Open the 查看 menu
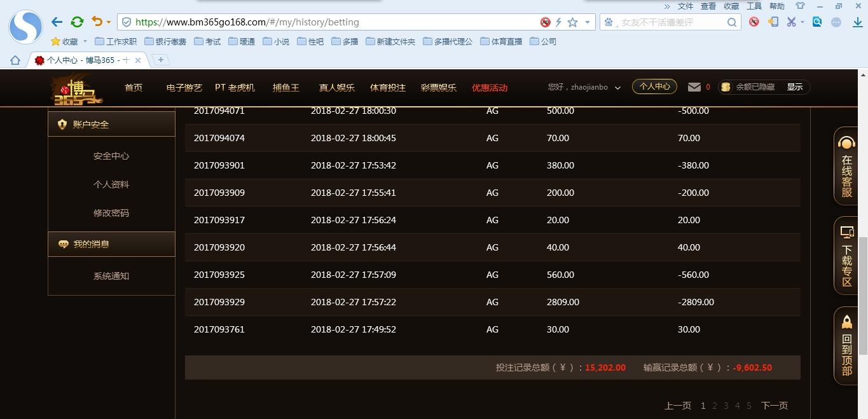The image size is (868, 419). (708, 6)
